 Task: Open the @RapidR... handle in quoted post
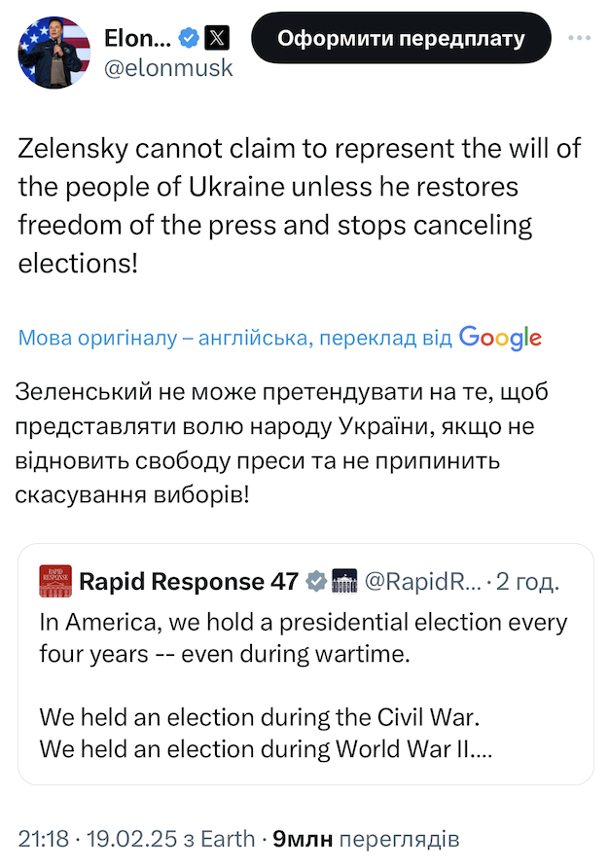click(x=422, y=581)
